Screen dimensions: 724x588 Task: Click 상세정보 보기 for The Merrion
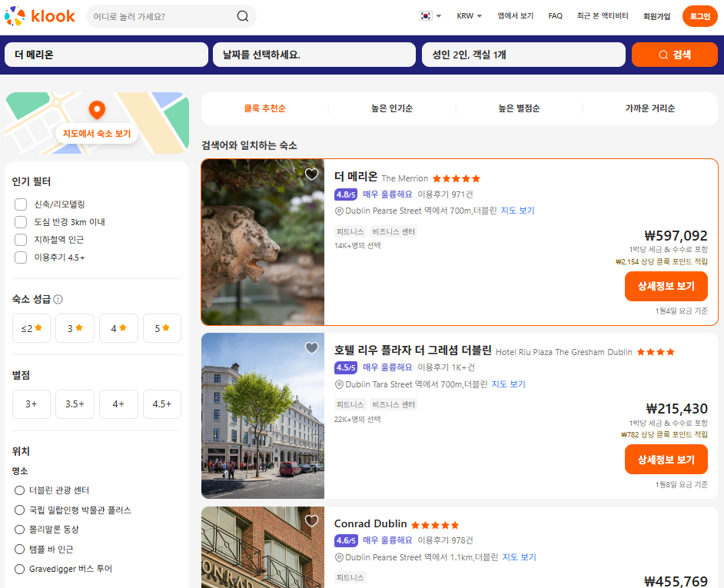[666, 287]
